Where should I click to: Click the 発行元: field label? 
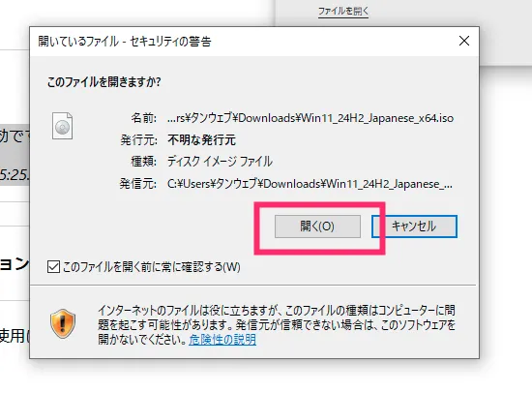click(138, 140)
